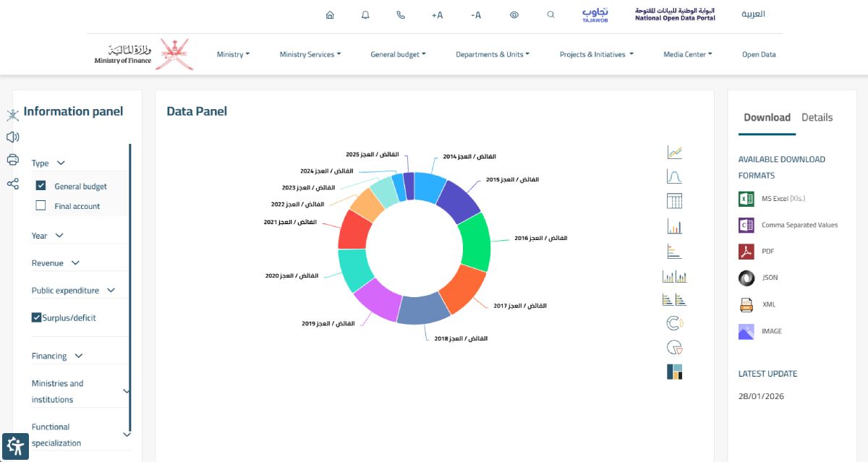
Task: Open the Media Center menu
Action: point(688,54)
